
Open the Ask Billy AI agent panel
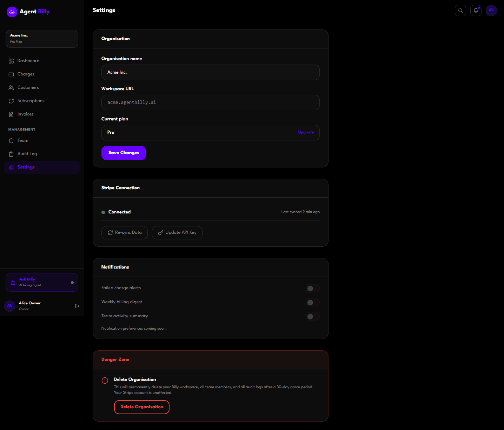(x=42, y=282)
